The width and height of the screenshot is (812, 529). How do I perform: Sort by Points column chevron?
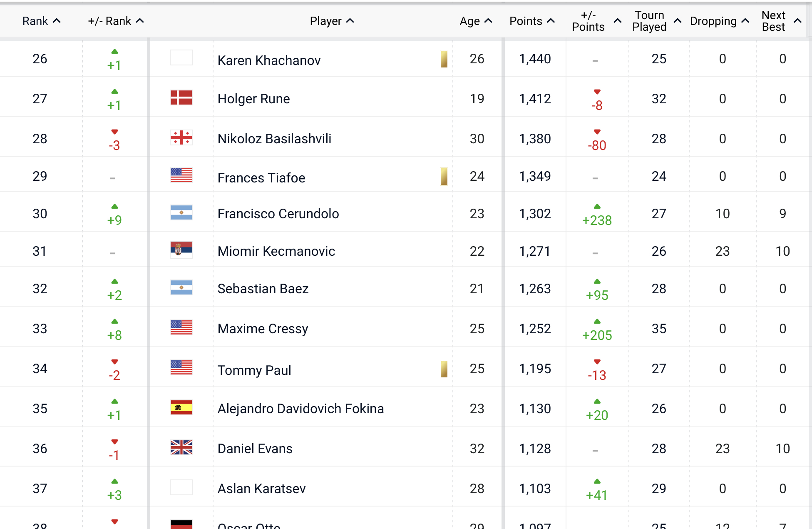click(x=551, y=21)
